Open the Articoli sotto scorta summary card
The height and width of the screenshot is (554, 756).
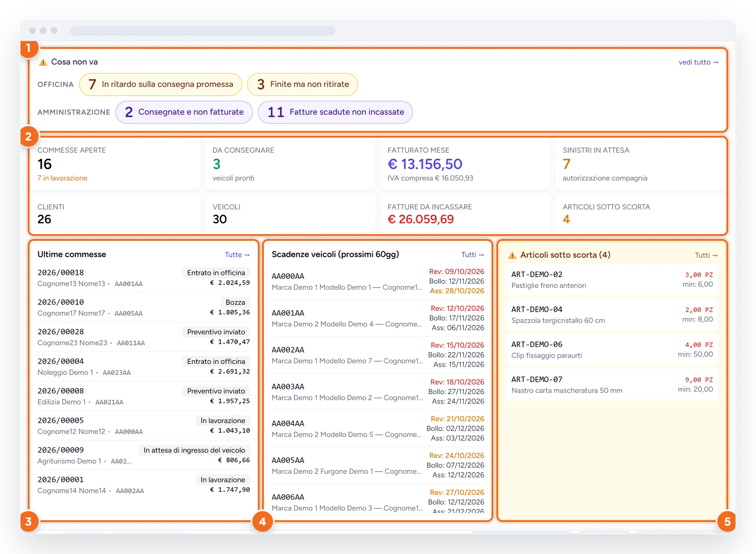640,214
